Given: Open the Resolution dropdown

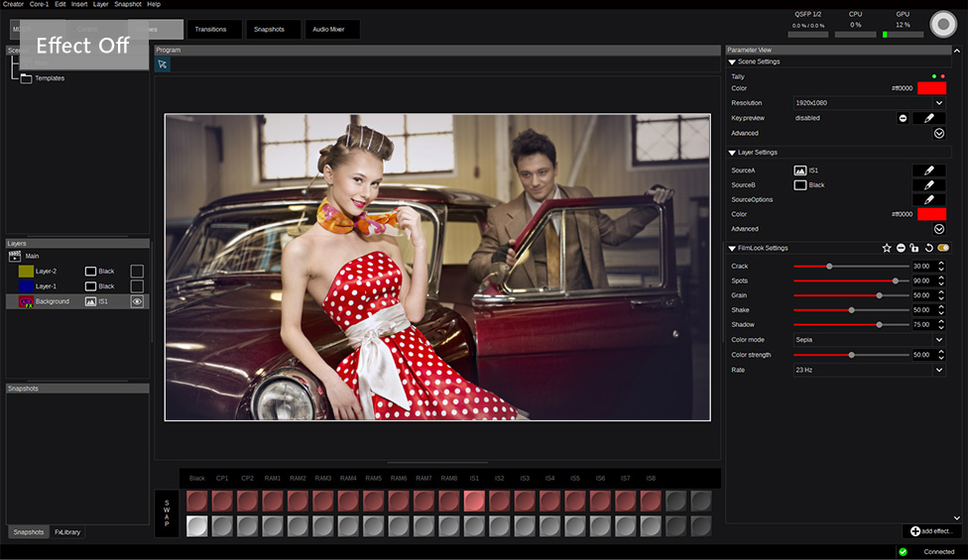Looking at the screenshot, I should (869, 103).
